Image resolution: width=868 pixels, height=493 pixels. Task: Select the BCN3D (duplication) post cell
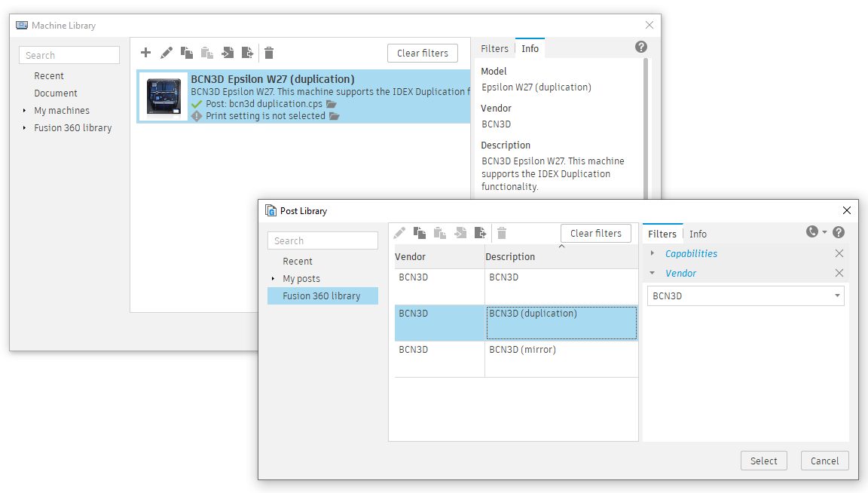[561, 323]
